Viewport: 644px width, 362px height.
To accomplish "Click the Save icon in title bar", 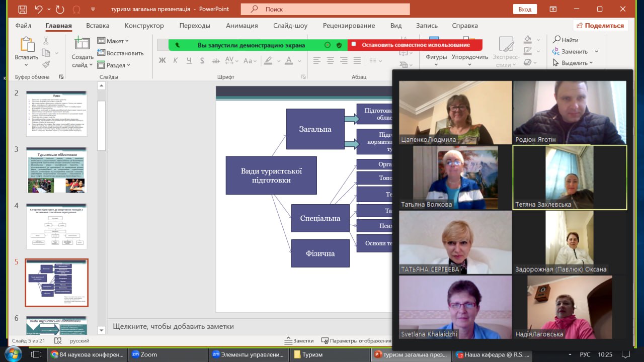I will pos(22,10).
